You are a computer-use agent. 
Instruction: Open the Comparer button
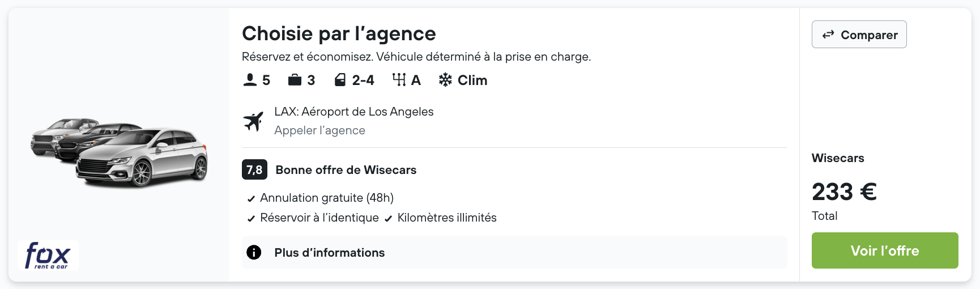(859, 35)
